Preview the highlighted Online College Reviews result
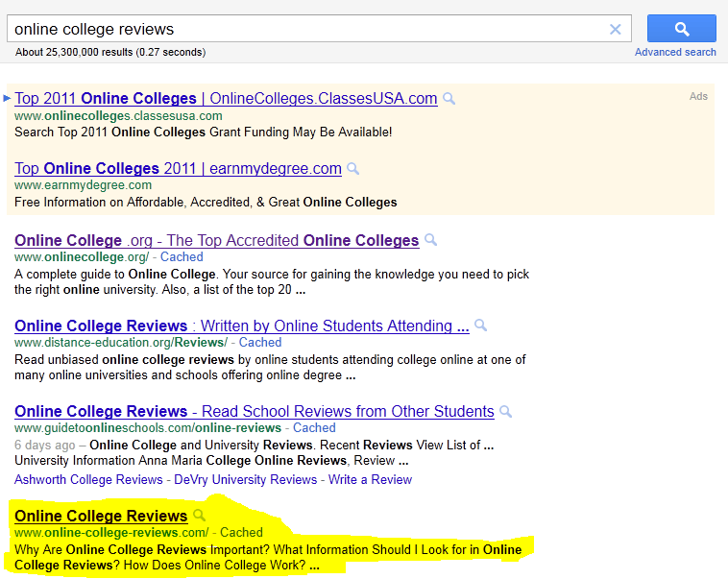The image size is (728, 579). [199, 515]
